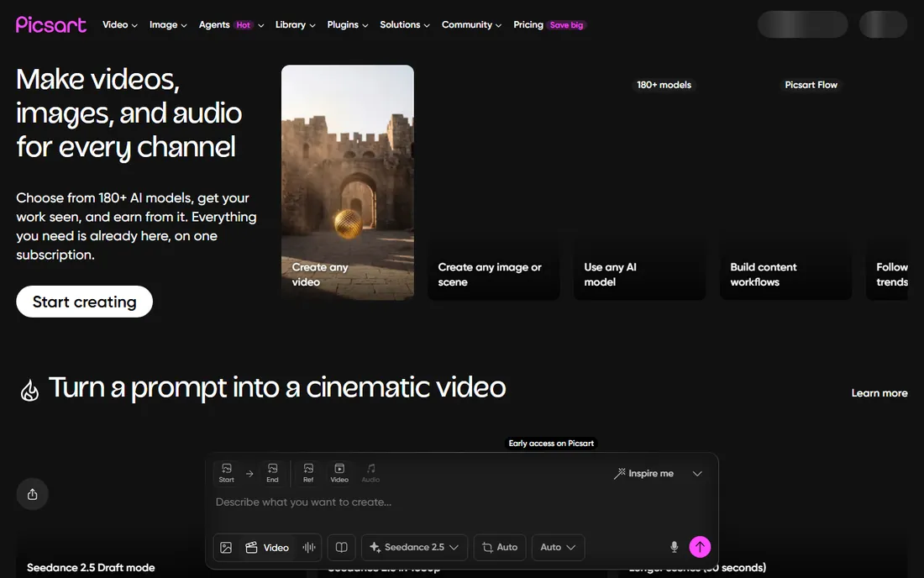Go to Pricing Save big link
Screen dimensions: 924x578
pyautogui.click(x=549, y=24)
